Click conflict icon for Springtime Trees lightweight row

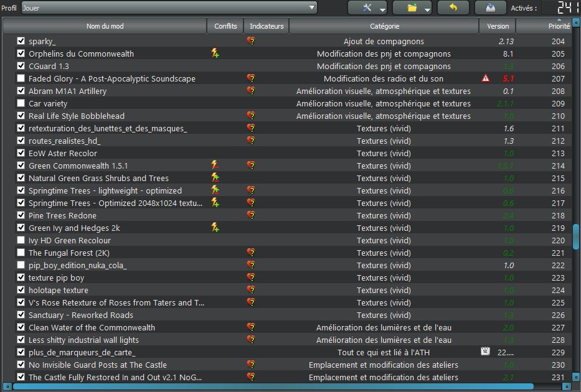tap(215, 190)
